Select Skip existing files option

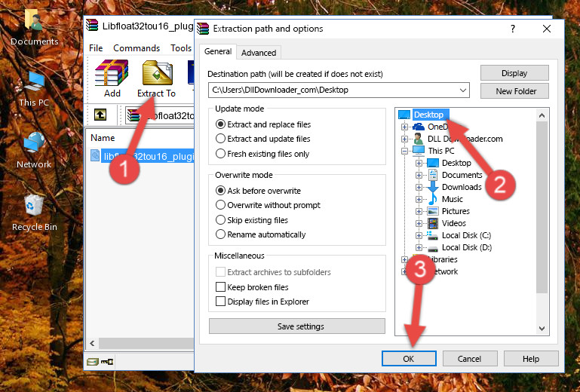(x=251, y=220)
